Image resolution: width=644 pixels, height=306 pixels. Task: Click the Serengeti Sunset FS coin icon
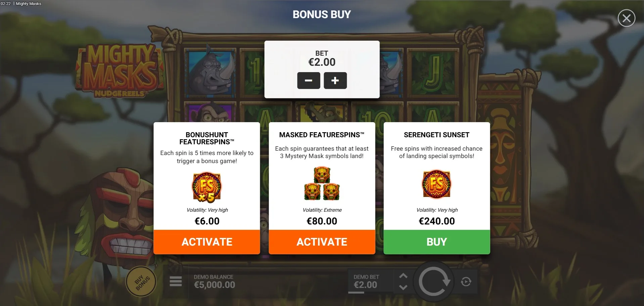436,184
